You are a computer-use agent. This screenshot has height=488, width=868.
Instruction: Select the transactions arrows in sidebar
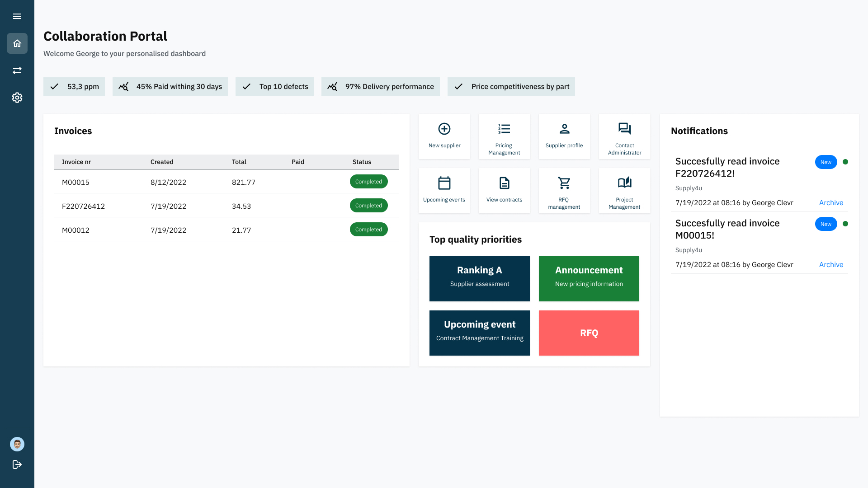coord(17,70)
